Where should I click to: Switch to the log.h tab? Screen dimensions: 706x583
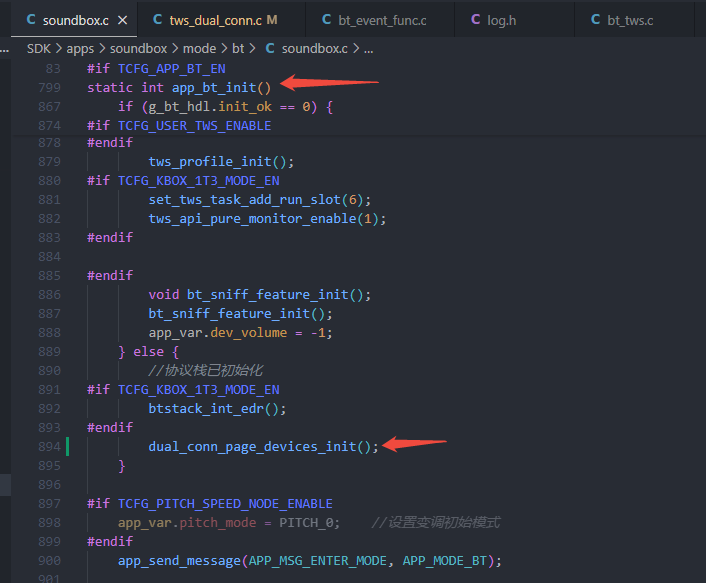point(502,20)
